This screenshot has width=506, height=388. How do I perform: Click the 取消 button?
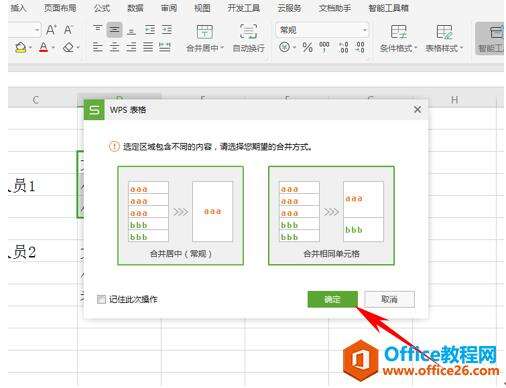pyautogui.click(x=389, y=299)
